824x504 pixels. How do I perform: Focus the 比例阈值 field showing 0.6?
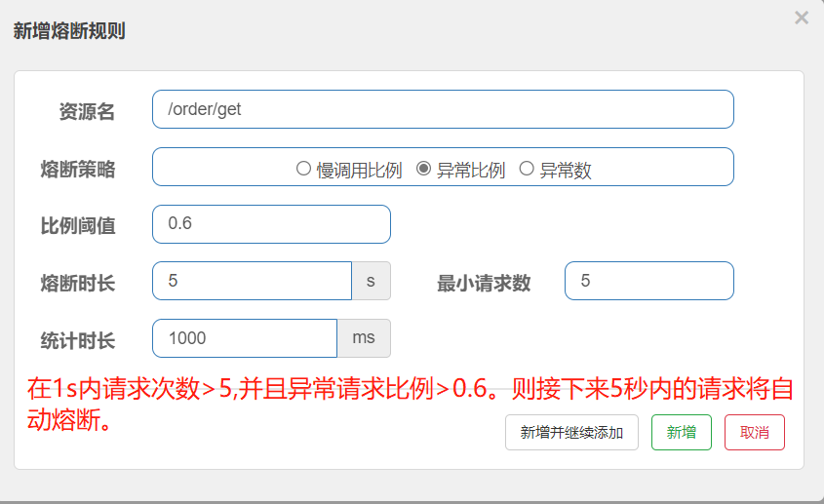[x=271, y=224]
